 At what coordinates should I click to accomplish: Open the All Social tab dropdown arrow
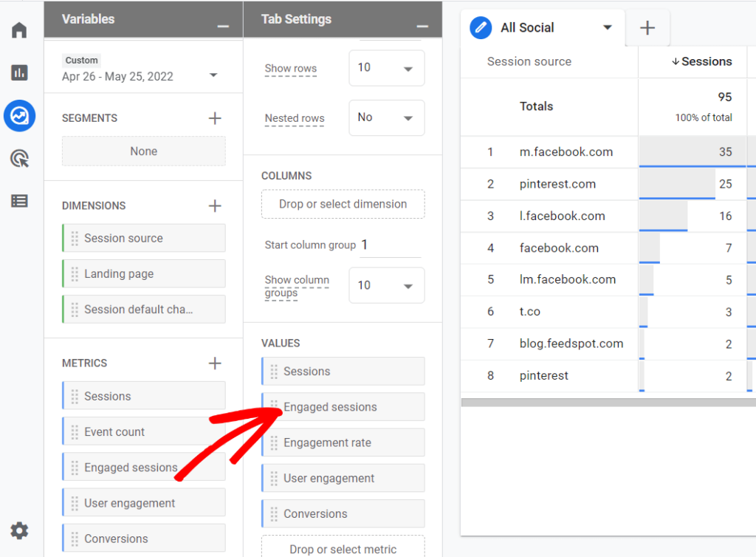pyautogui.click(x=608, y=27)
